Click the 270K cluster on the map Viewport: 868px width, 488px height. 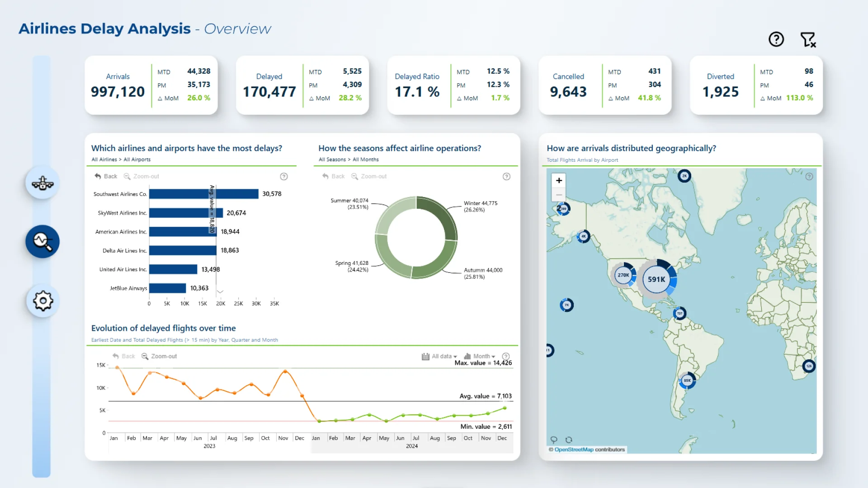click(x=623, y=275)
